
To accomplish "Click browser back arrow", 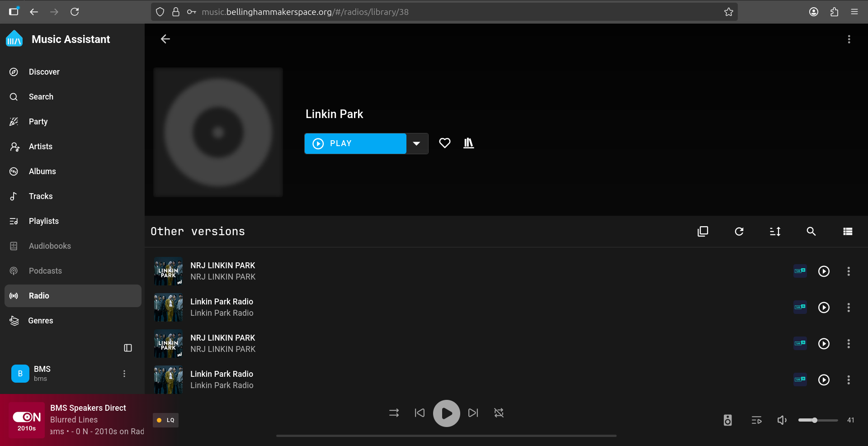I will pyautogui.click(x=34, y=12).
